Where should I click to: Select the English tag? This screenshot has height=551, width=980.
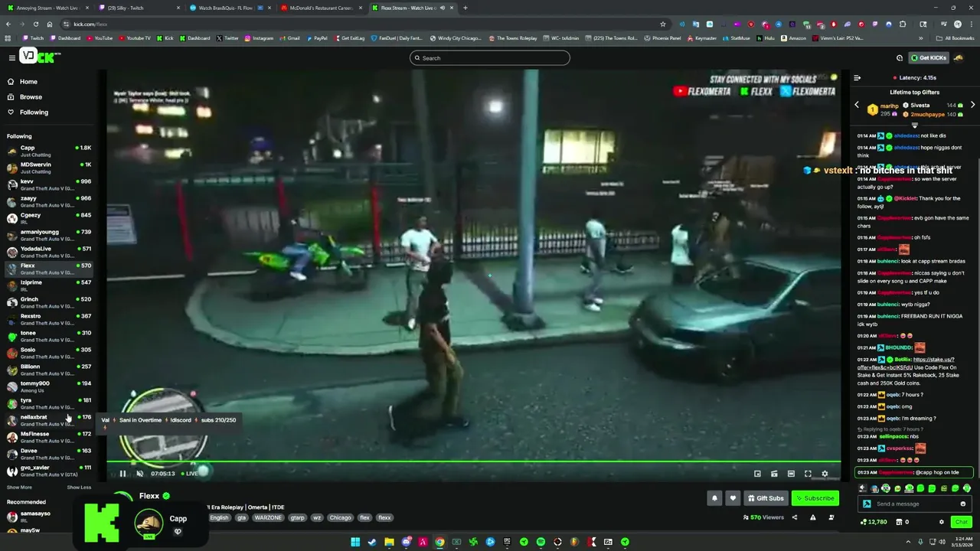pyautogui.click(x=219, y=517)
